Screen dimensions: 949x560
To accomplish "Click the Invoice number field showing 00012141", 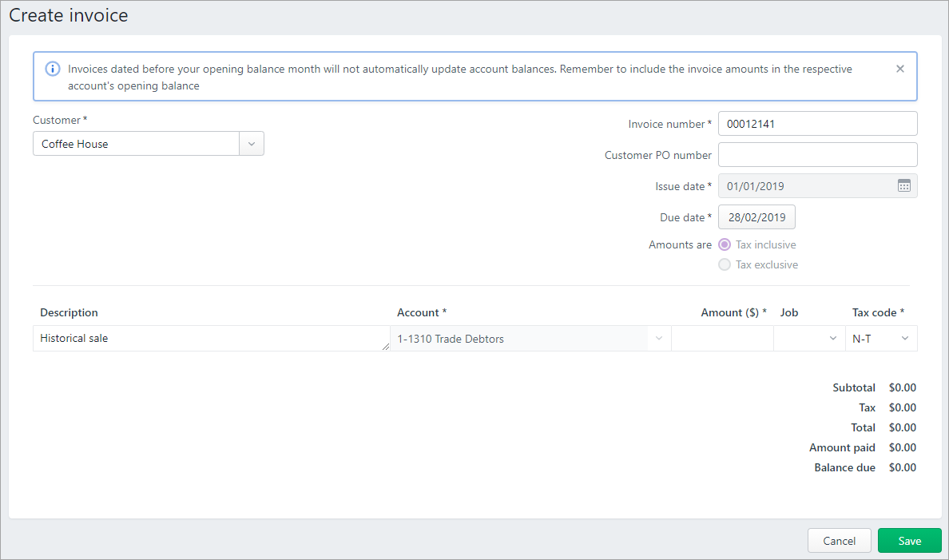I will tap(817, 123).
